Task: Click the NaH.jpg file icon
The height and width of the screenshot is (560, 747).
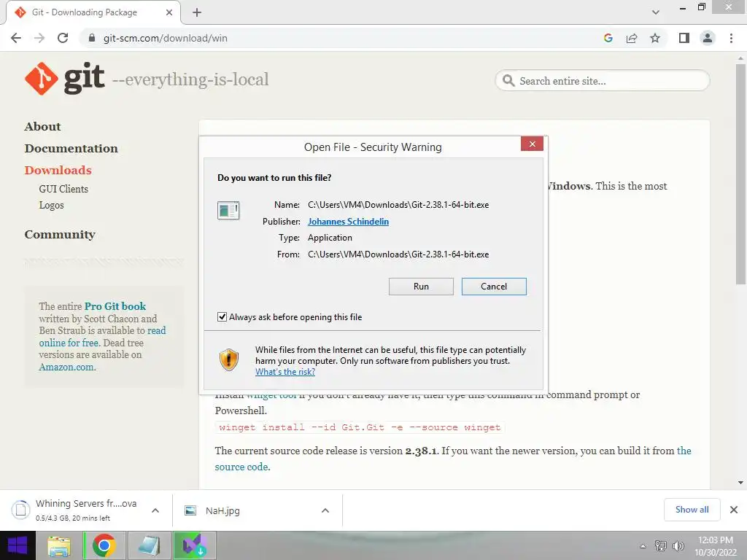Action: click(190, 510)
